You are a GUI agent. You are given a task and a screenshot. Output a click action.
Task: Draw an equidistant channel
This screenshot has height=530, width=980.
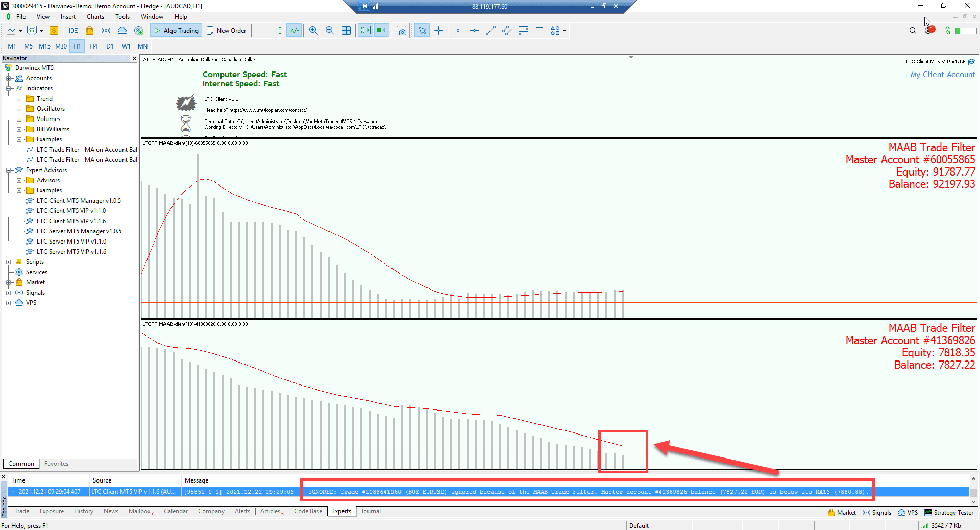pyautogui.click(x=507, y=31)
